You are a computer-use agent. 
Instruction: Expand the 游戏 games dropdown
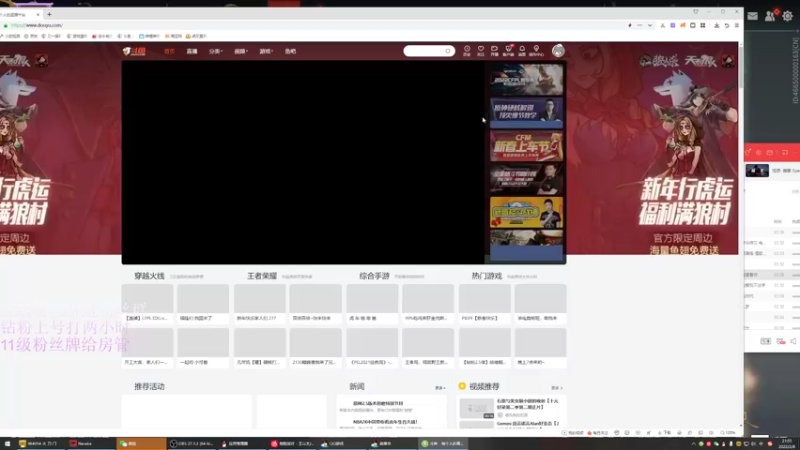pos(266,52)
